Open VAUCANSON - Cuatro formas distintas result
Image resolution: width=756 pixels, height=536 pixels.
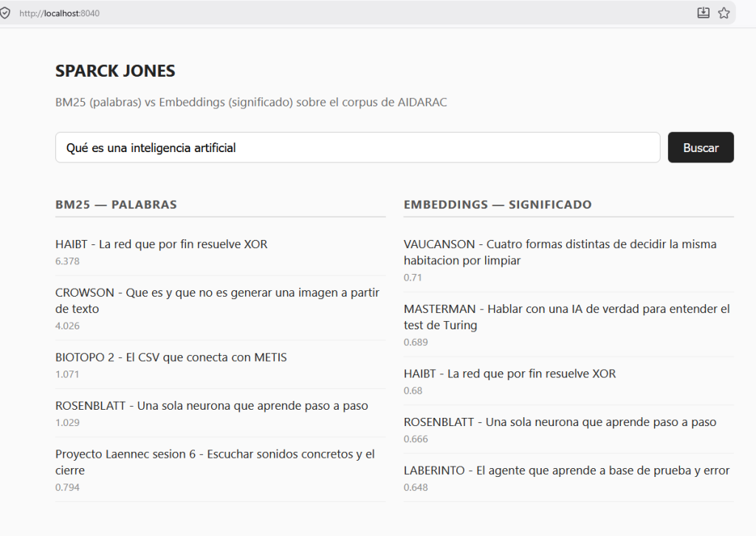pyautogui.click(x=560, y=252)
